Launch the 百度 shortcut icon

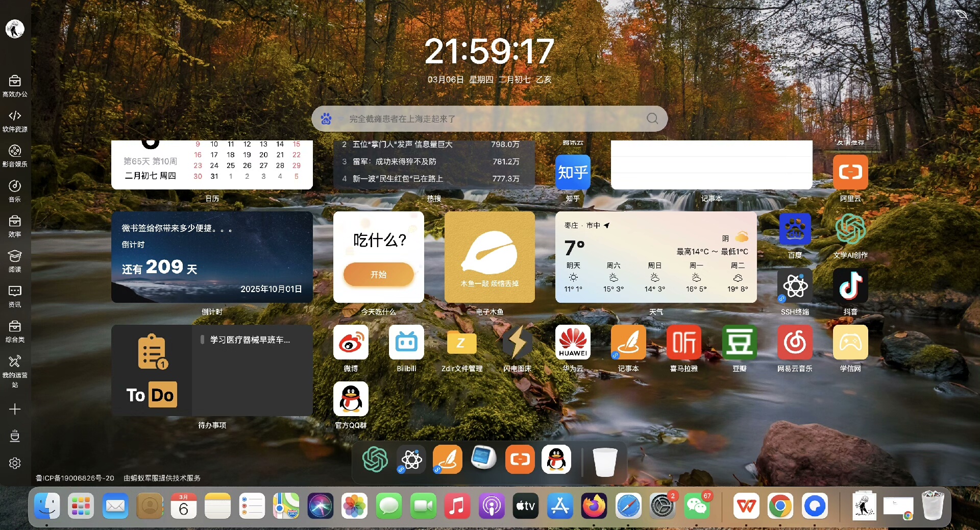[x=795, y=229]
